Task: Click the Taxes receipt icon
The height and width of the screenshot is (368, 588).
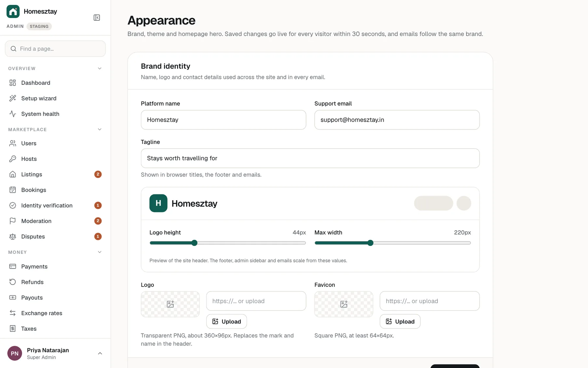Action: [x=13, y=328]
